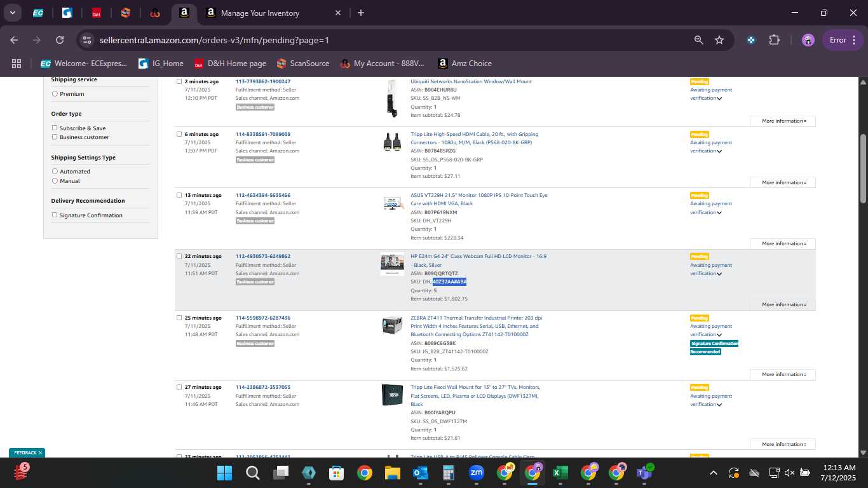Switch to the ScanSource pinned tab
The width and height of the screenshot is (868, 488).
126,13
